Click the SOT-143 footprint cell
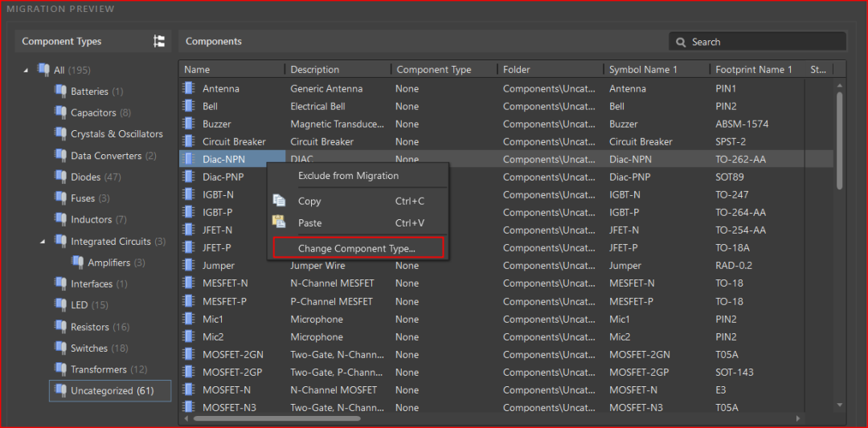This screenshot has height=428, width=868. pyautogui.click(x=735, y=372)
